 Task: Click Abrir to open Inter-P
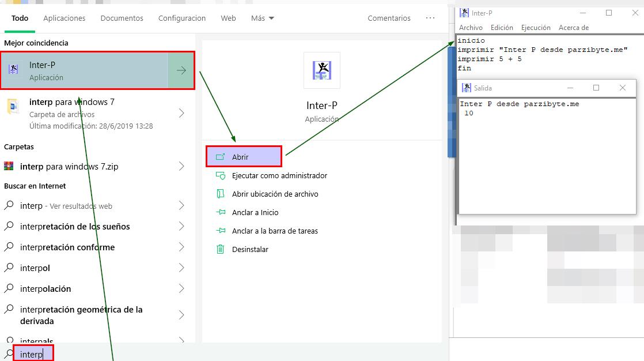coord(244,157)
